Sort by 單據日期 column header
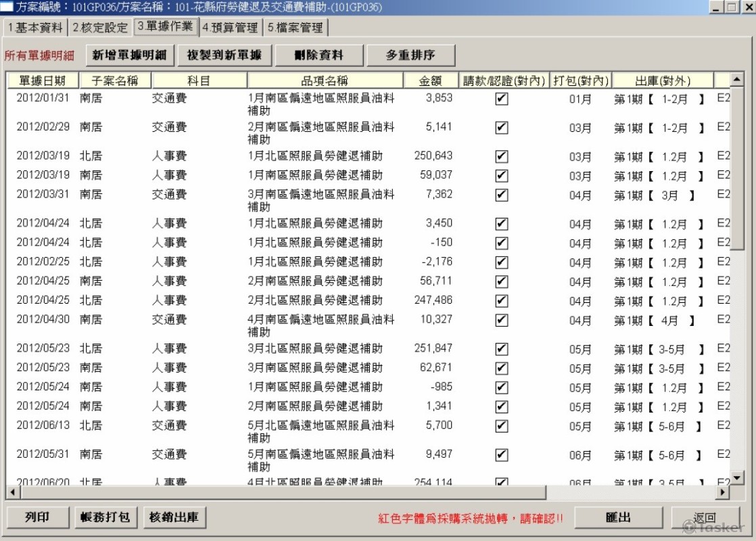This screenshot has width=756, height=541. pyautogui.click(x=42, y=80)
